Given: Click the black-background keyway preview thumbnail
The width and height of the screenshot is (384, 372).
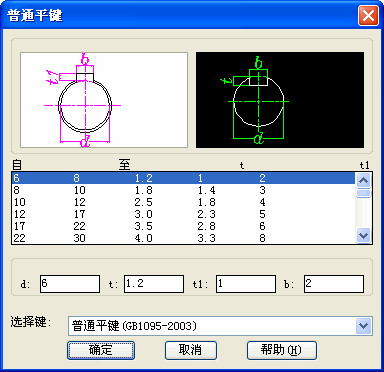Looking at the screenshot, I should 280,100.
